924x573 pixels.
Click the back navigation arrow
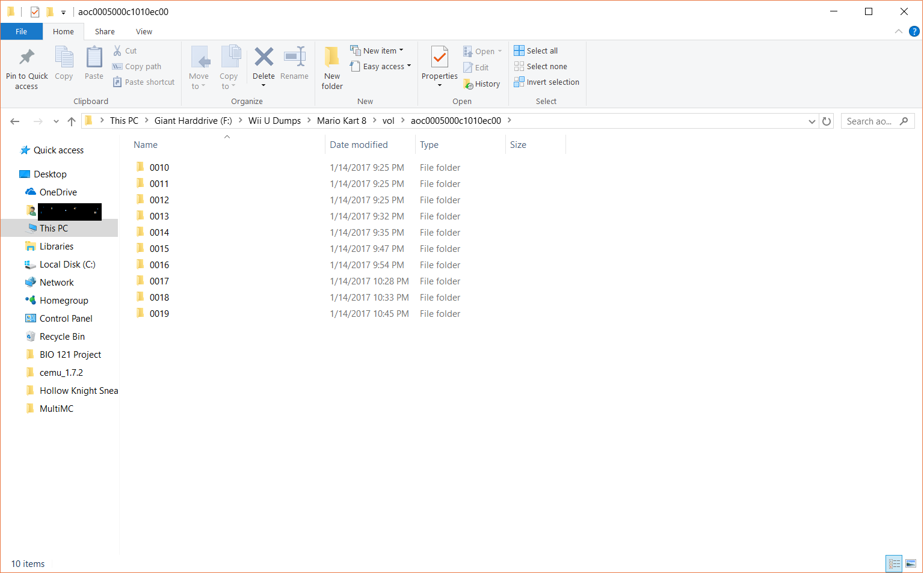click(14, 121)
